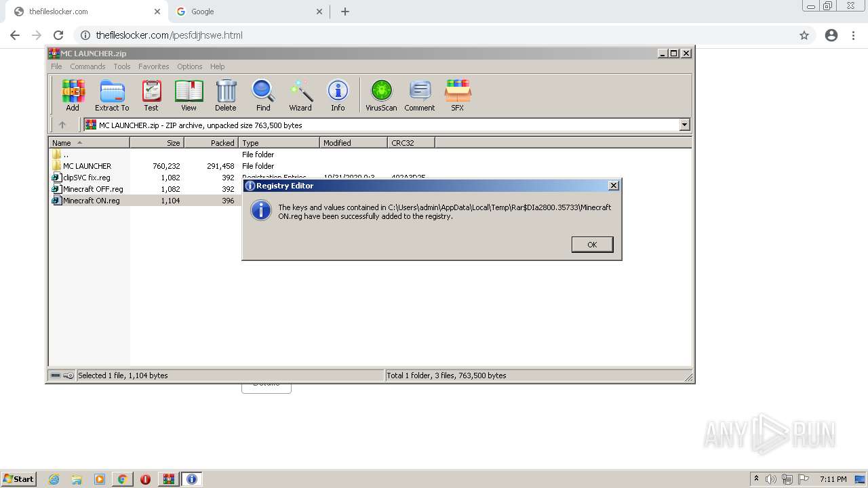Go up one folder level arrow
Screen dimensions: 868x488
62,125
